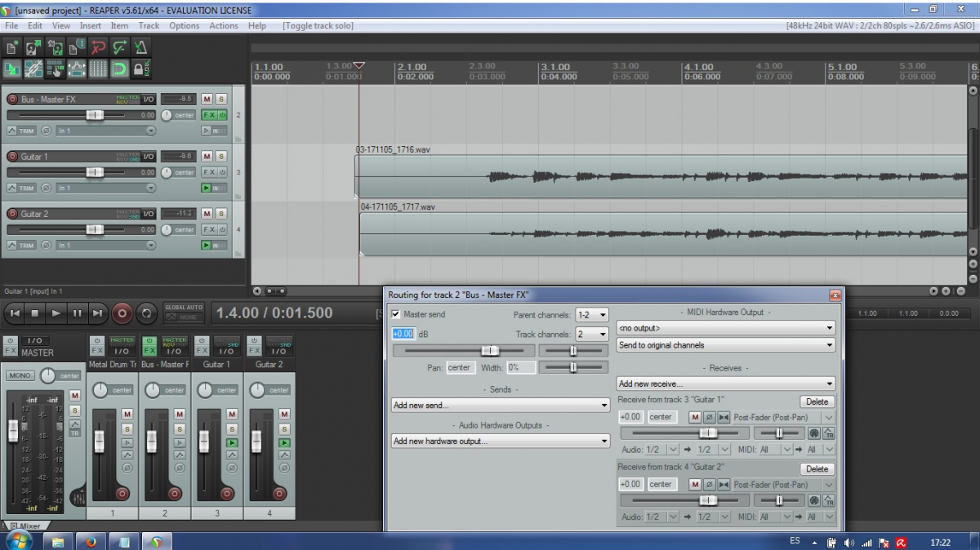Open the Track menu

[149, 25]
